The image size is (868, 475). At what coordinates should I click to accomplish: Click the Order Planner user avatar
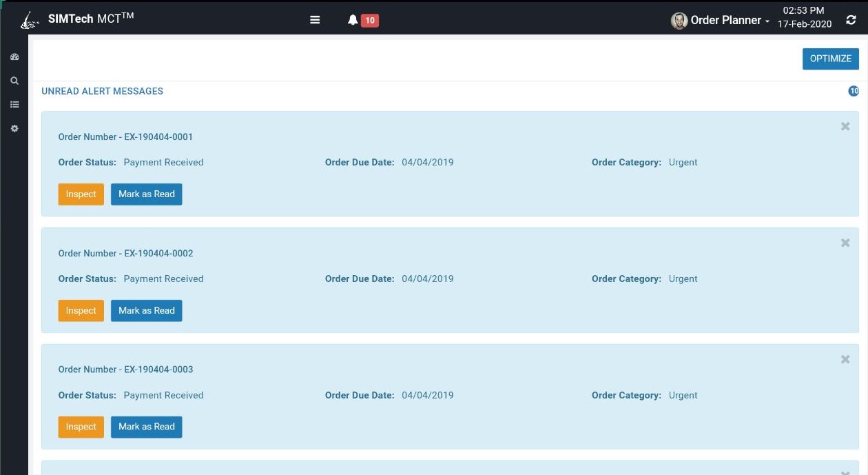(x=679, y=21)
